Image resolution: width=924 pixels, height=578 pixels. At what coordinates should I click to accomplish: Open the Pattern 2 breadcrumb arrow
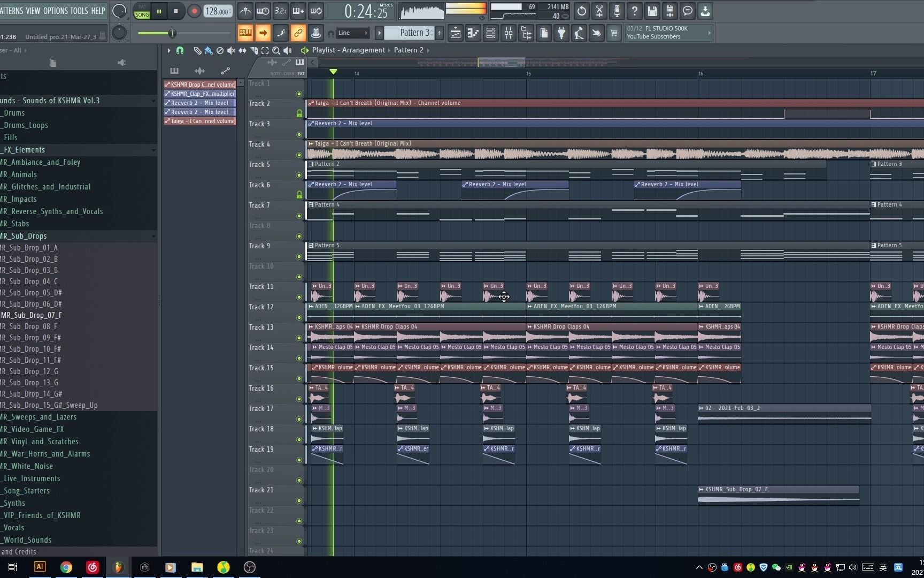pyautogui.click(x=428, y=50)
